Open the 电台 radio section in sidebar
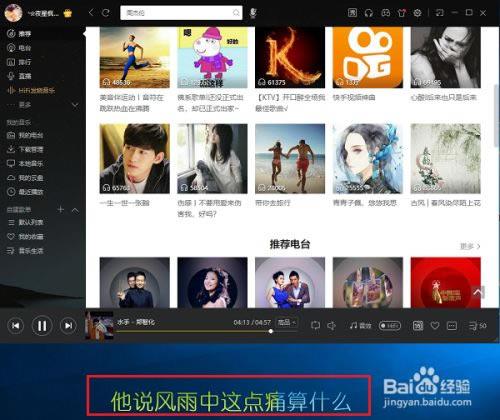The height and width of the screenshot is (420, 500). pos(19,48)
